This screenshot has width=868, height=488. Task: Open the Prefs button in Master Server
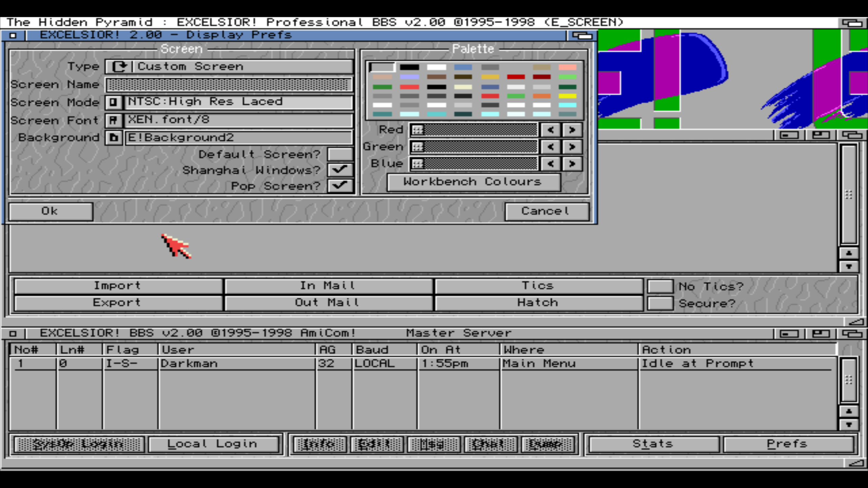pyautogui.click(x=787, y=444)
